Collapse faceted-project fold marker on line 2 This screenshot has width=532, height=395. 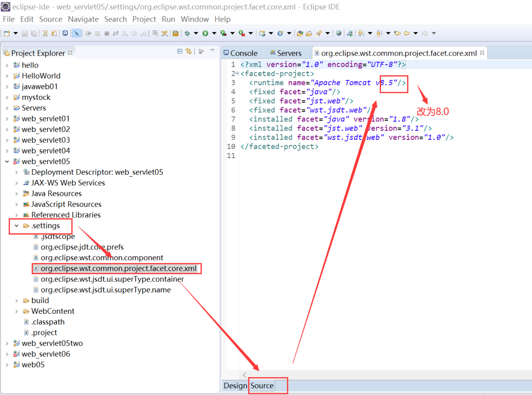coord(237,73)
